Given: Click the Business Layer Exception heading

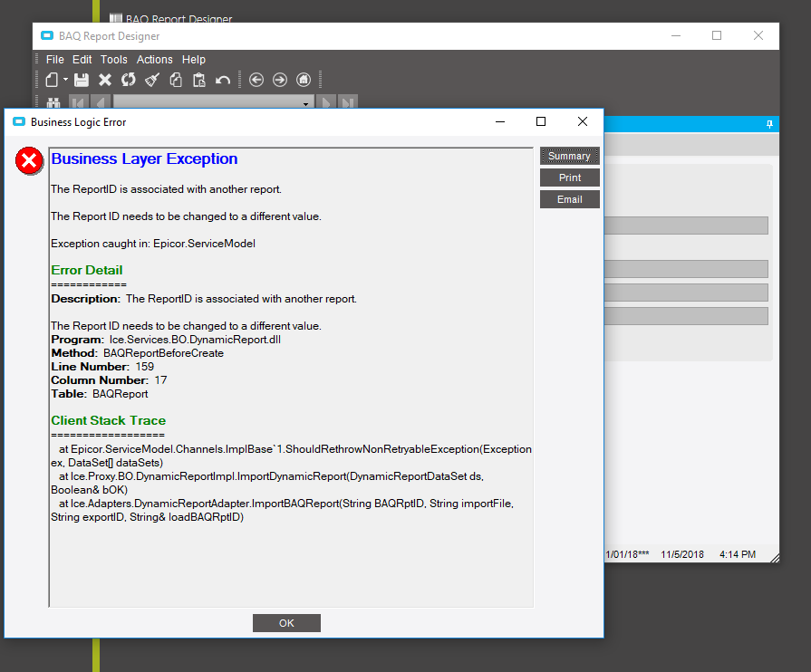Looking at the screenshot, I should pos(144,159).
